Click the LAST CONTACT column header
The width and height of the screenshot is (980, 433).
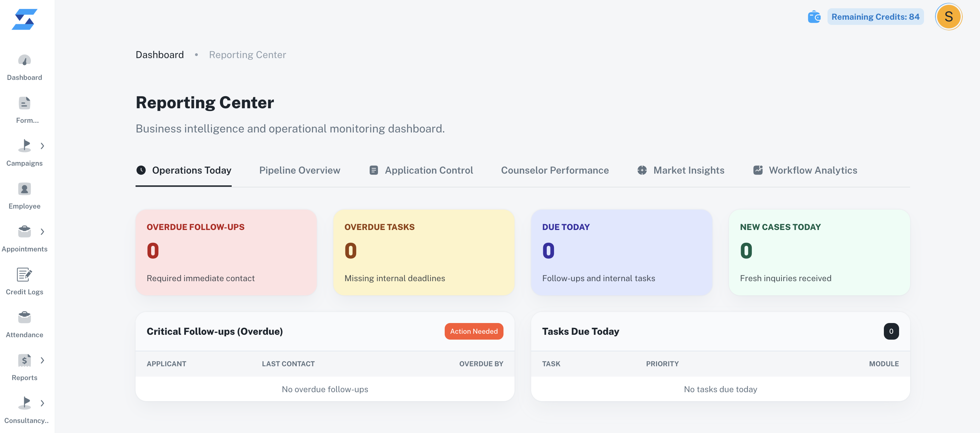pyautogui.click(x=288, y=364)
